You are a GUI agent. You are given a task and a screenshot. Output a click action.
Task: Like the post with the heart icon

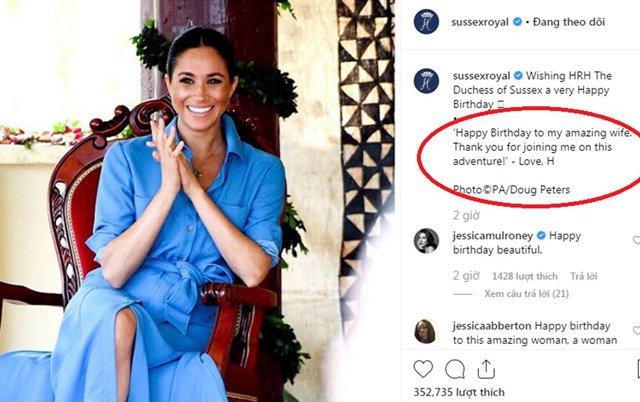[x=424, y=368]
